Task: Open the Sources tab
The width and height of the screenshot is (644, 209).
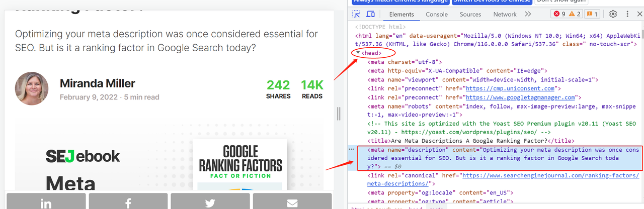Action: [x=470, y=14]
